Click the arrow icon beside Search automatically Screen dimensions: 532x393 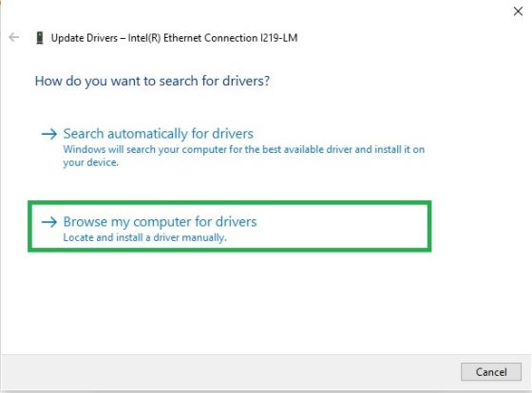coord(49,134)
